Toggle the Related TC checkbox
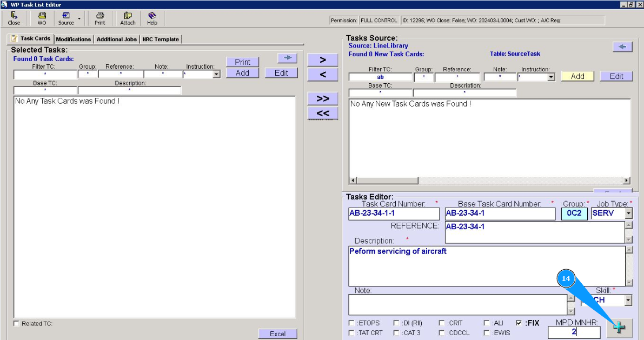 coord(16,324)
